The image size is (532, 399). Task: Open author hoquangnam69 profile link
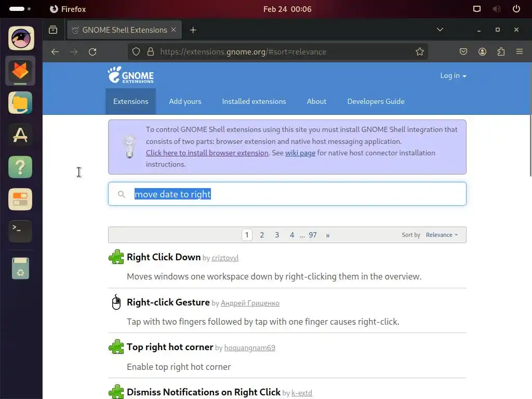[x=250, y=348]
